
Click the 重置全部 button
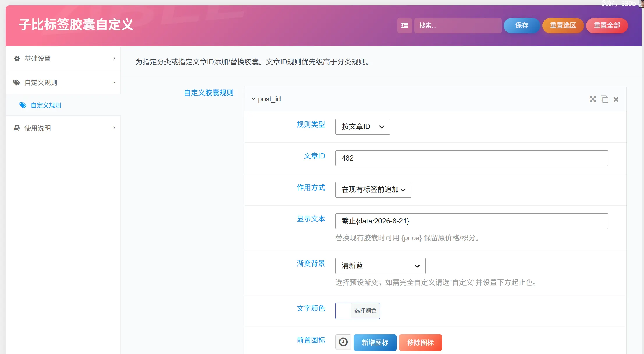(x=607, y=26)
